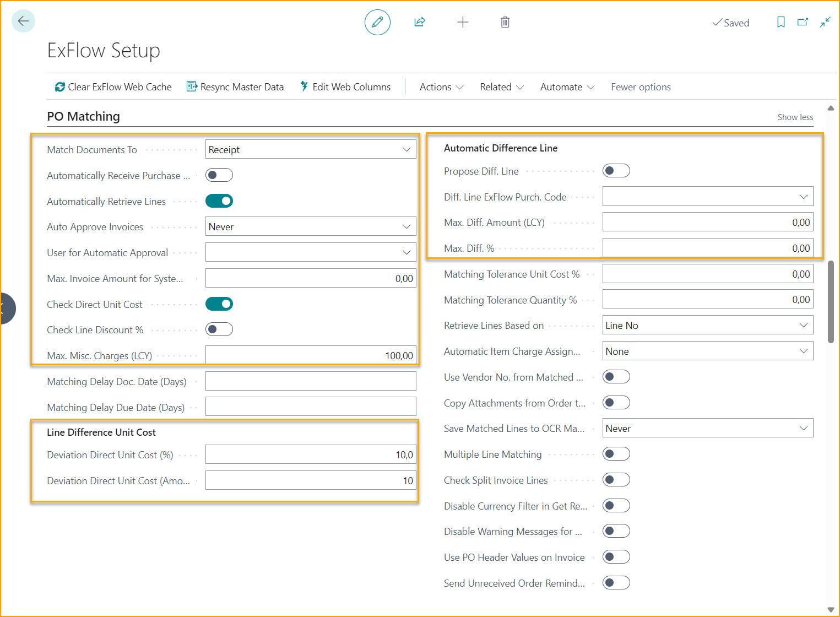Click the Automatic Difference Line heading
The width and height of the screenshot is (840, 617).
coord(501,148)
